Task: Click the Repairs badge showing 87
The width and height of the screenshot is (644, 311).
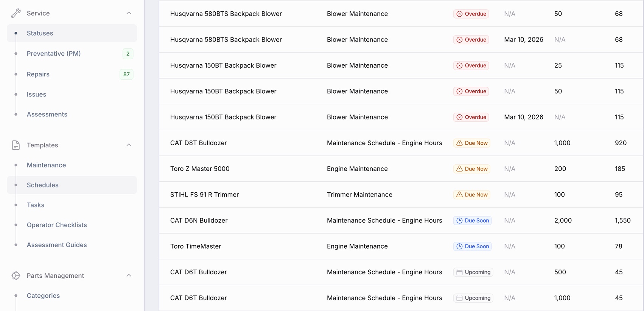Action: (x=126, y=74)
